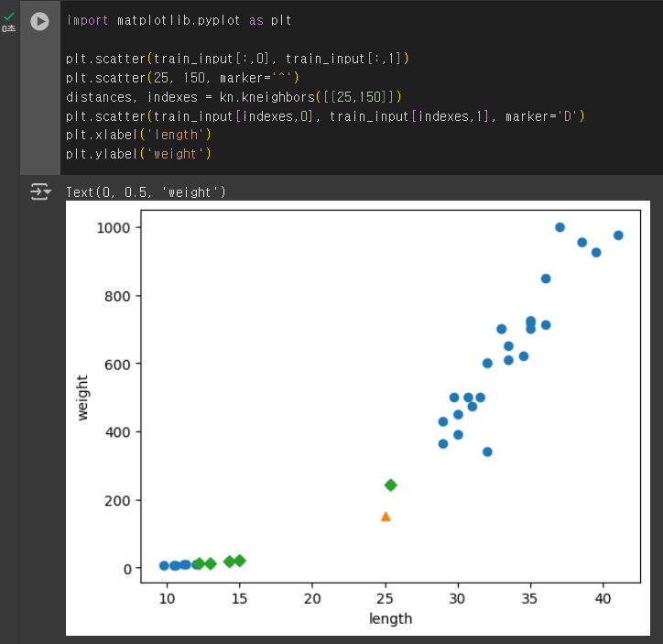Click the line 'plt.scatter(25, 150, marker='^')'
Image resolution: width=663 pixels, height=644 pixels.
pyautogui.click(x=182, y=78)
